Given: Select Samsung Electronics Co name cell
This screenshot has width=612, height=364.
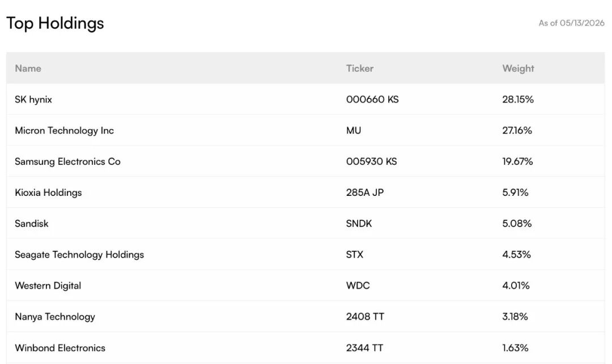Looking at the screenshot, I should [x=67, y=162].
